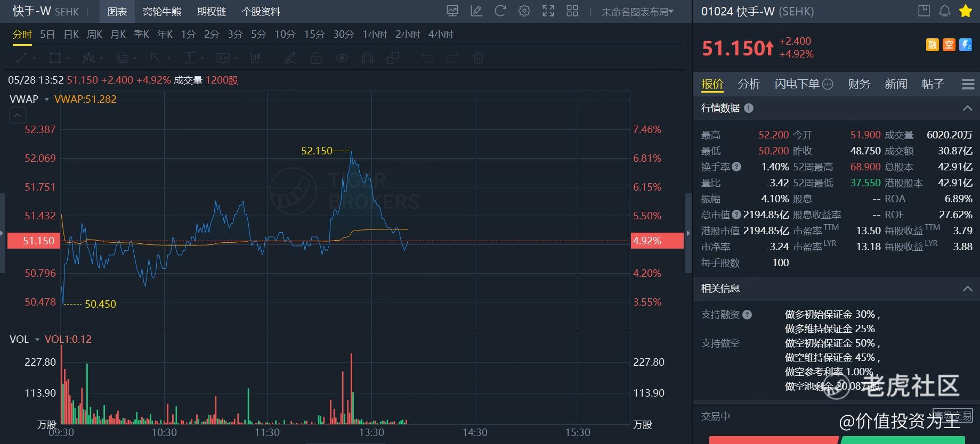980x444 pixels.
Task: Click the help icon next to 换手率
Action: [736, 167]
